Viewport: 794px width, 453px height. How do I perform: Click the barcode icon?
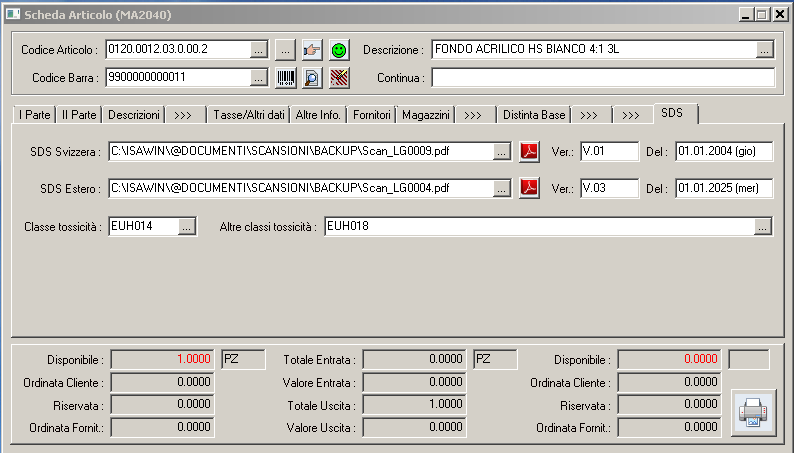[x=285, y=78]
